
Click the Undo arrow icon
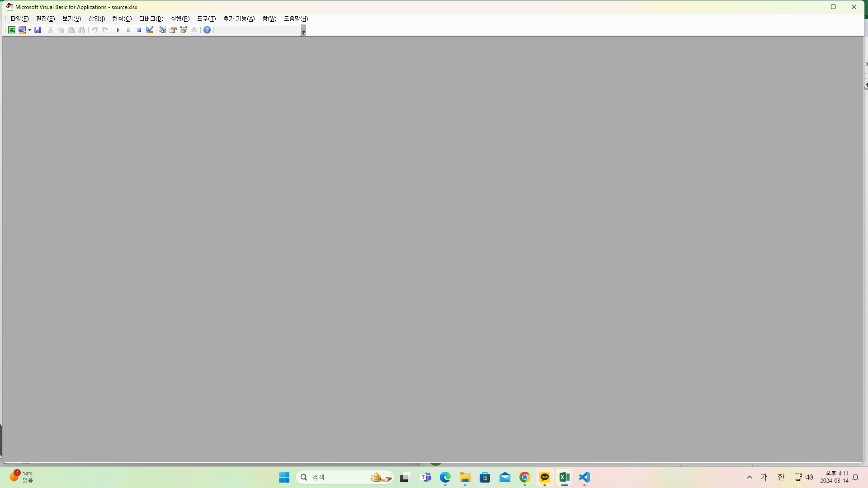tap(95, 30)
